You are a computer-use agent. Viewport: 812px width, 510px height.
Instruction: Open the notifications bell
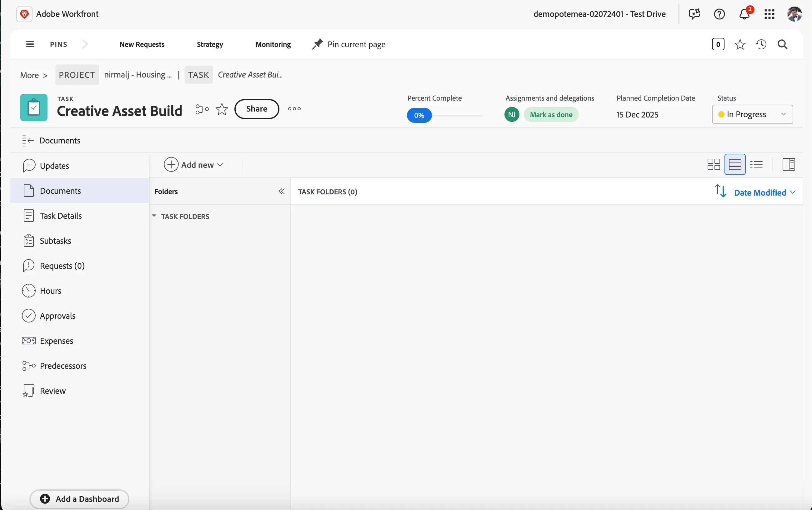(x=744, y=14)
